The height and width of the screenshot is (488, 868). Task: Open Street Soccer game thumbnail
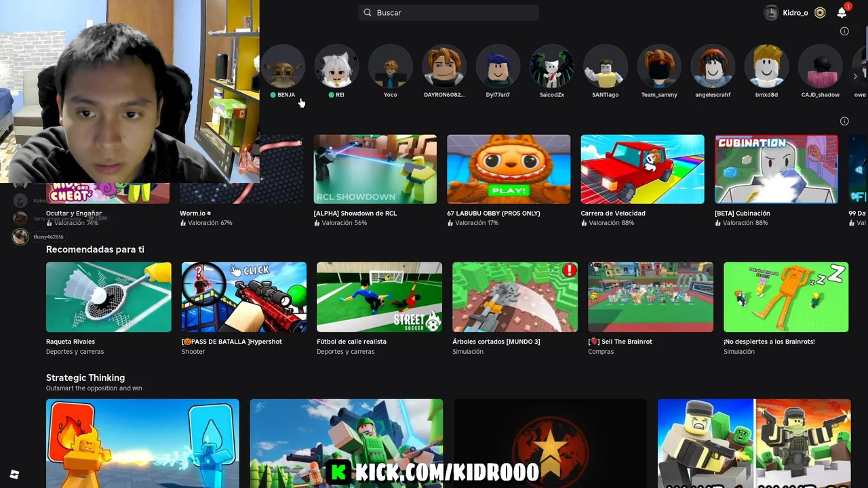pos(379,298)
